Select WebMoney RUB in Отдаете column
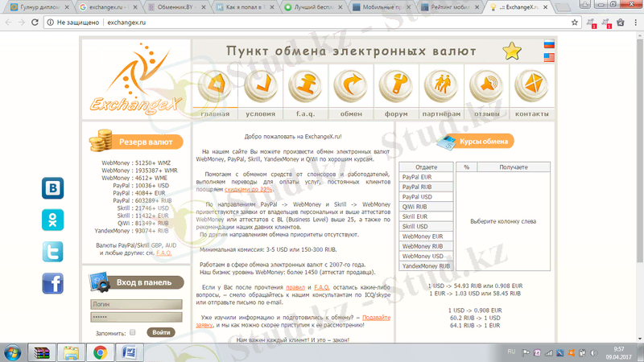 (426, 246)
